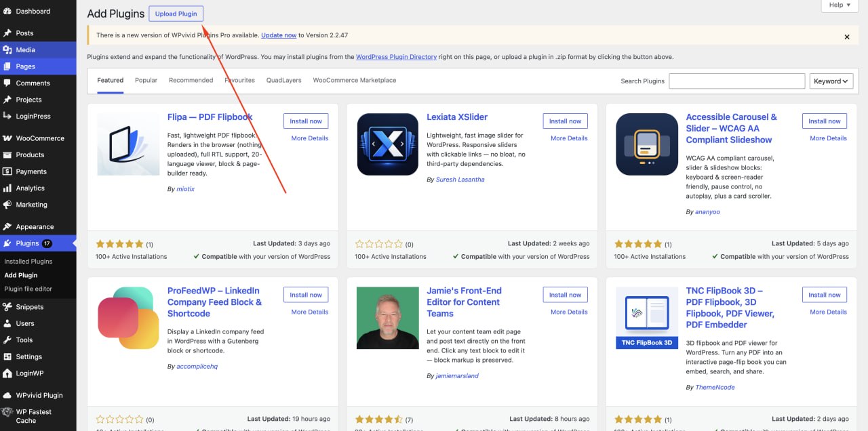
Task: Dismiss the WPvivid update notice
Action: [846, 37]
